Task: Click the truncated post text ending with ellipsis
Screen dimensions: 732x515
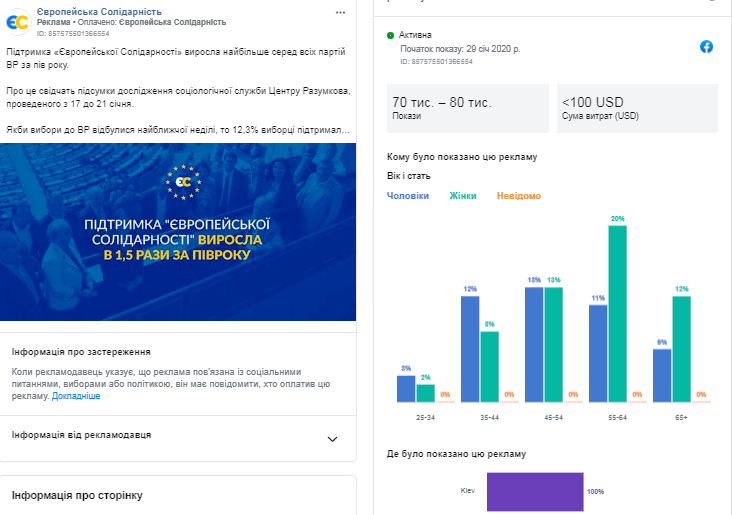Action: coord(178,130)
